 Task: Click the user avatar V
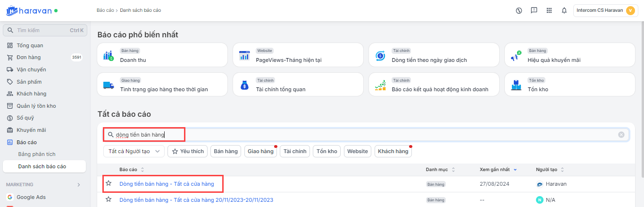tap(630, 10)
